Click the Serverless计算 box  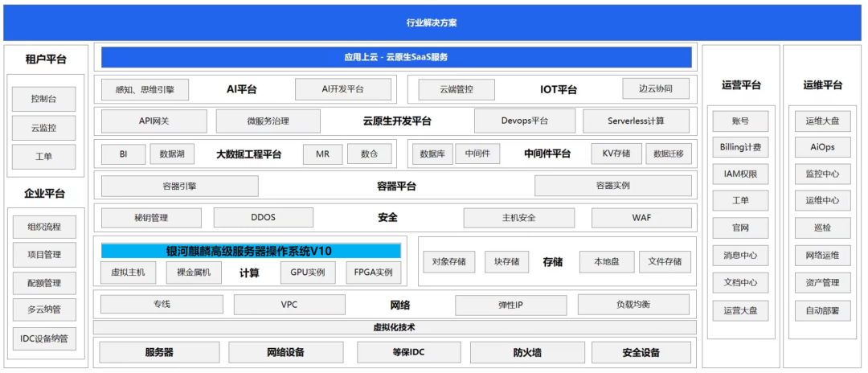click(636, 121)
